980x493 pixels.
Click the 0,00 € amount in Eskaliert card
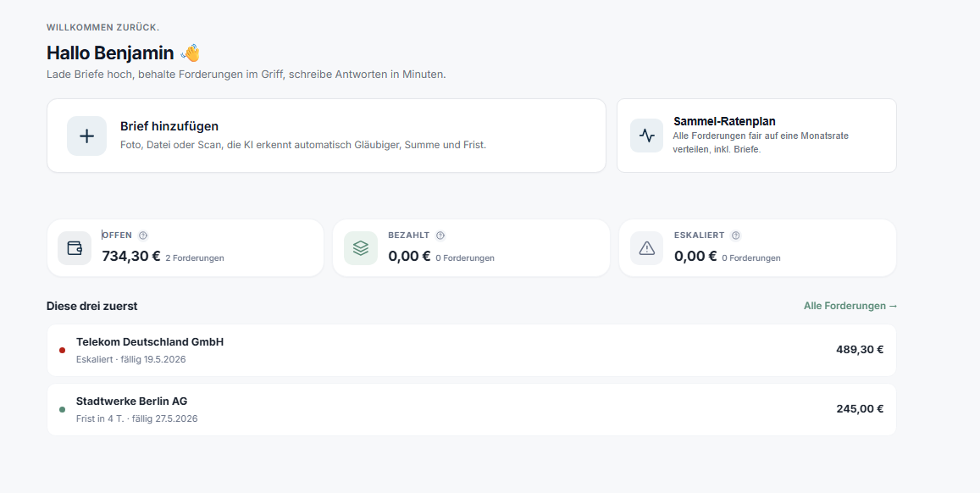(695, 256)
